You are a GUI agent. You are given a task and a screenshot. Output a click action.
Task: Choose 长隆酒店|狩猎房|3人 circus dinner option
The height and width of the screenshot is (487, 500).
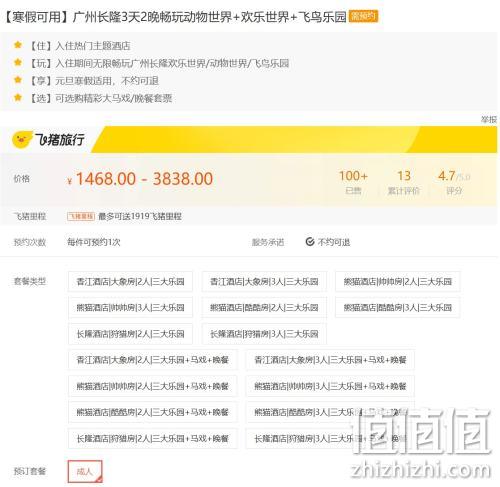click(x=330, y=438)
